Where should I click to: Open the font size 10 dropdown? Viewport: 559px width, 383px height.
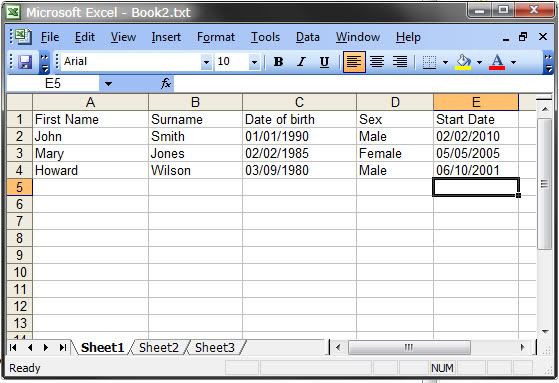254,62
